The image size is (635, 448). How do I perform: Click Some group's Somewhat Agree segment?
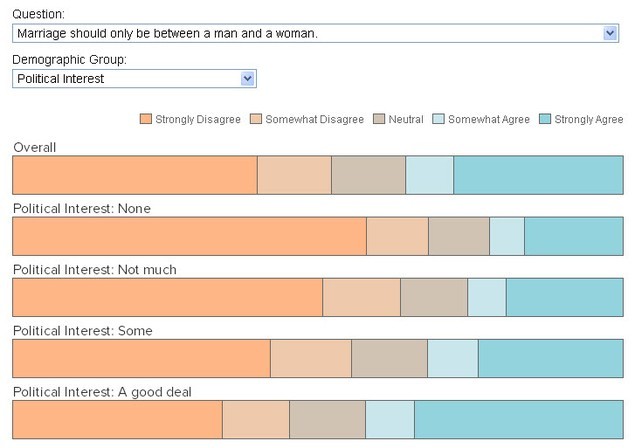point(453,358)
